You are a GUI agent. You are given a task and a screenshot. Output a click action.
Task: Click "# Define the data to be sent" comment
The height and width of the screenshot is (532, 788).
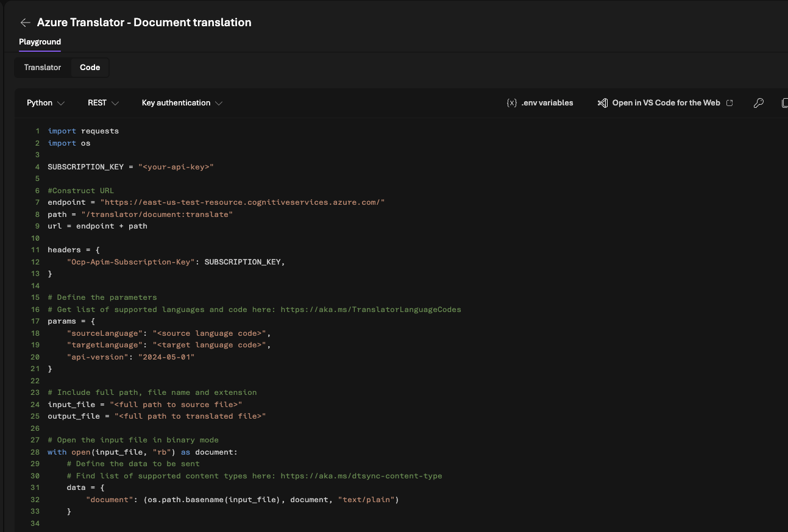click(x=133, y=464)
